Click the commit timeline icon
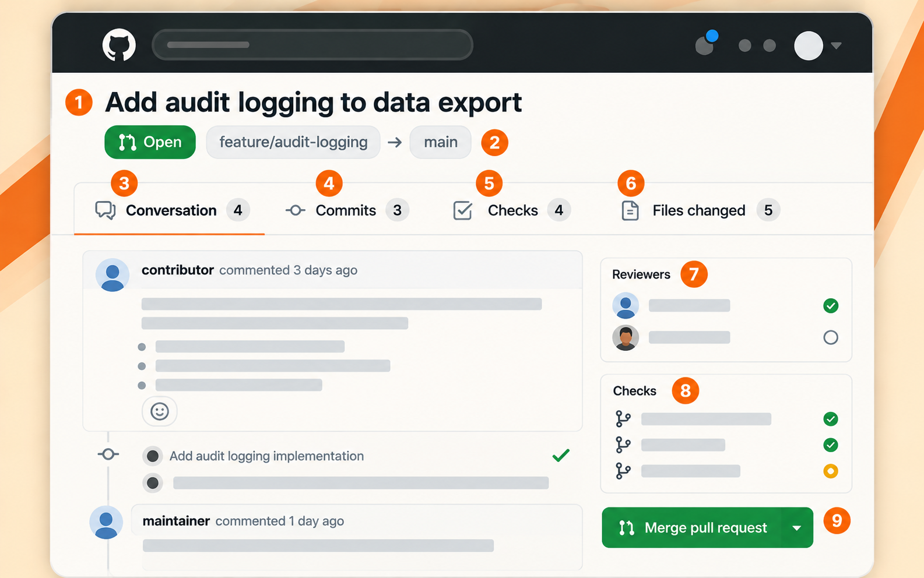 108,454
